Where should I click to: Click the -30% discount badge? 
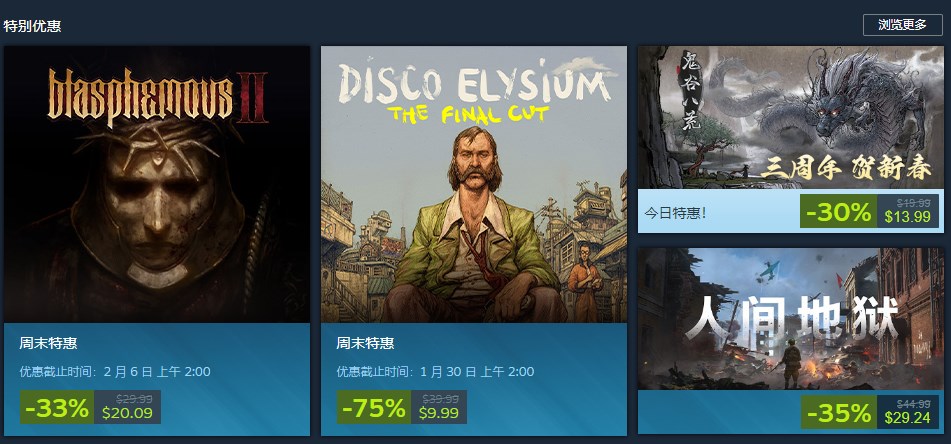click(839, 212)
